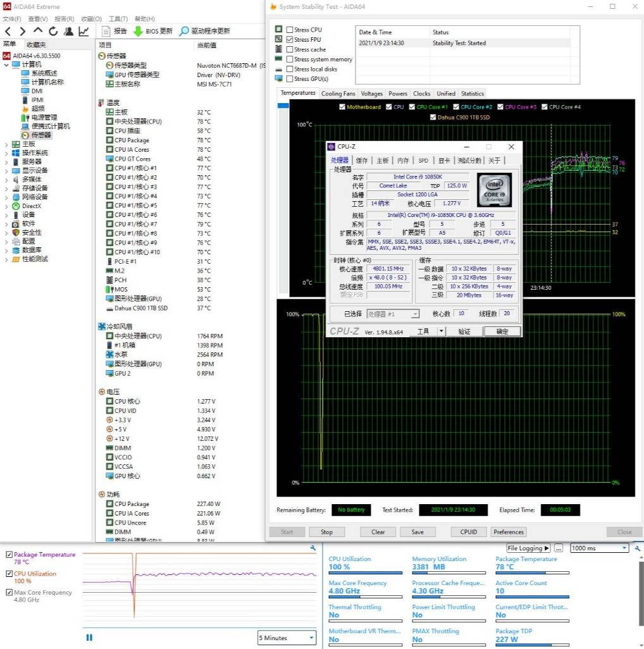The width and height of the screenshot is (644, 649).
Task: Collapse the 计算机 tree node
Action: coord(6,65)
